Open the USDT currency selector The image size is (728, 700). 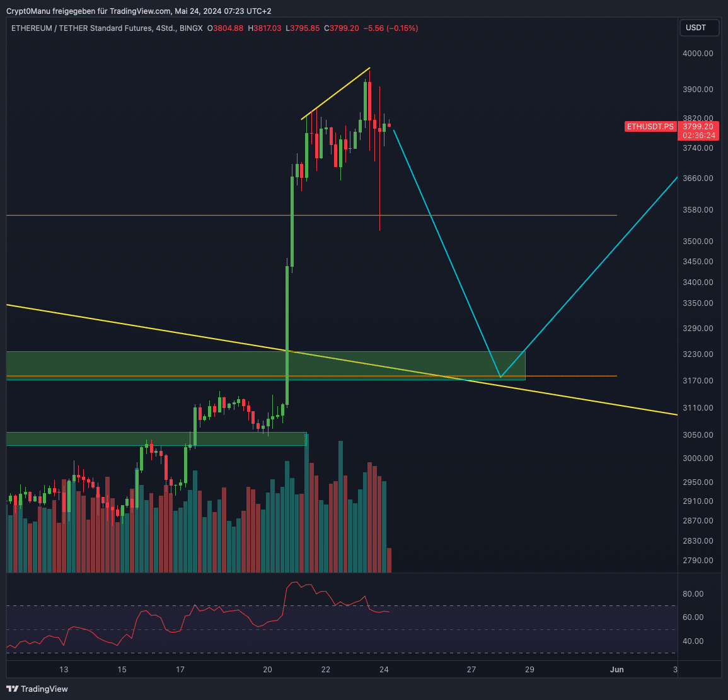(x=696, y=28)
